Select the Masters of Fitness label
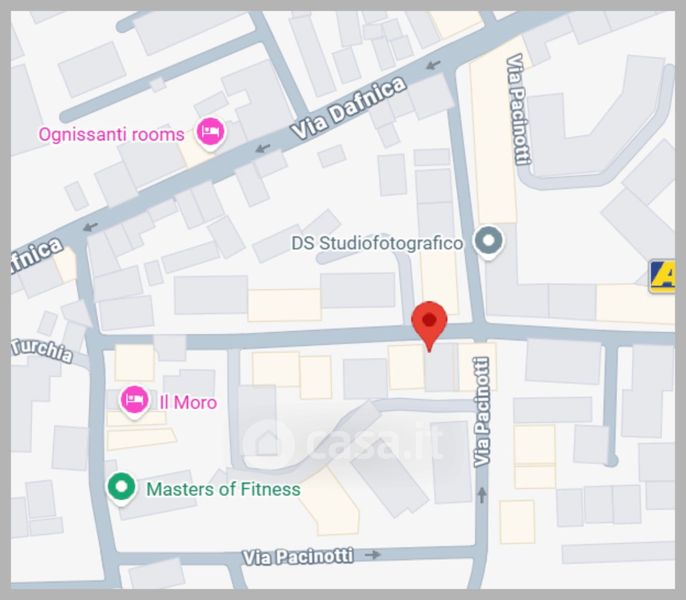This screenshot has height=600, width=686. pyautogui.click(x=223, y=489)
